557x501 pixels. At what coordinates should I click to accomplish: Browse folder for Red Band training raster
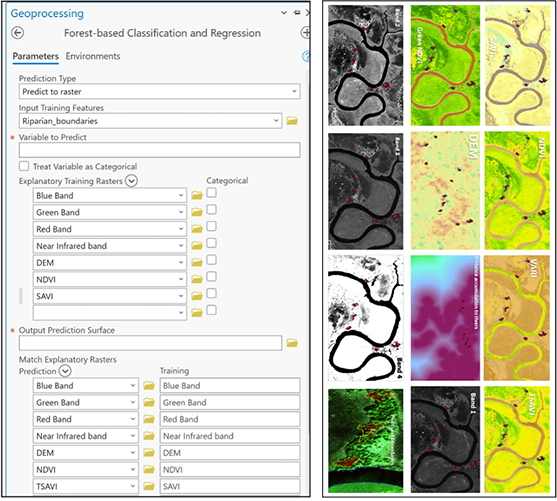tap(197, 229)
